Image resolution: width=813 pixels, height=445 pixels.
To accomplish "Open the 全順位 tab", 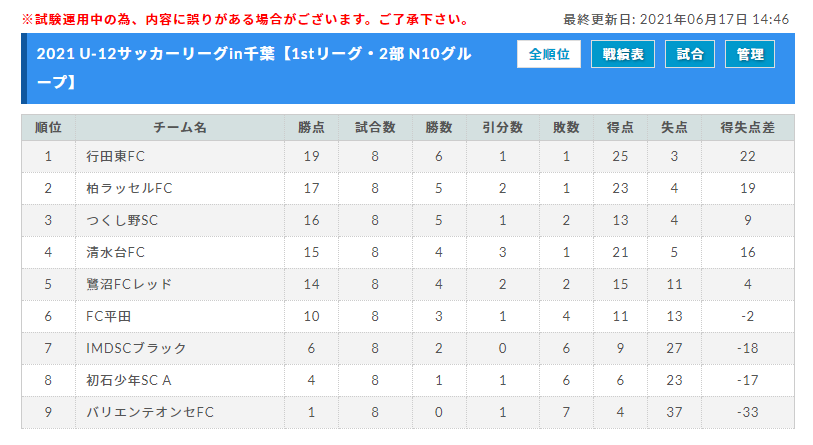I will tap(549, 54).
